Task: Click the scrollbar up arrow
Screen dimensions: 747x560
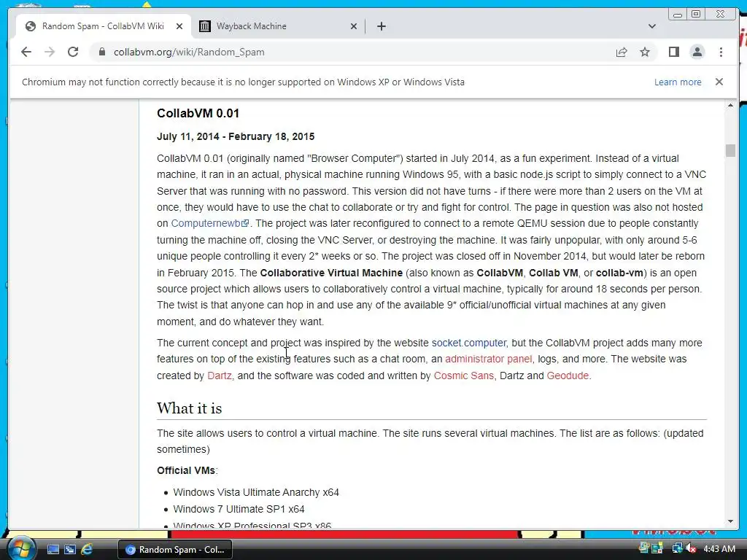Action: click(x=730, y=105)
